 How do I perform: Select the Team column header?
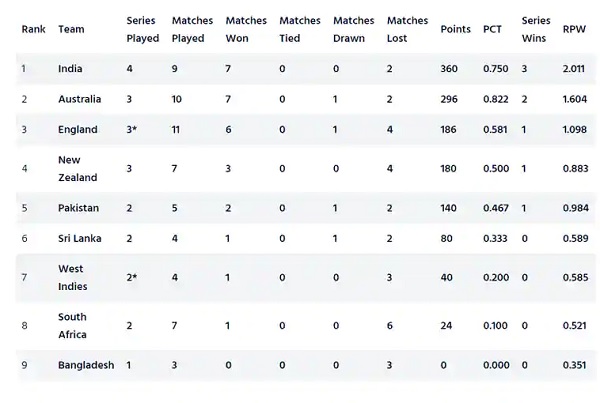[71, 29]
